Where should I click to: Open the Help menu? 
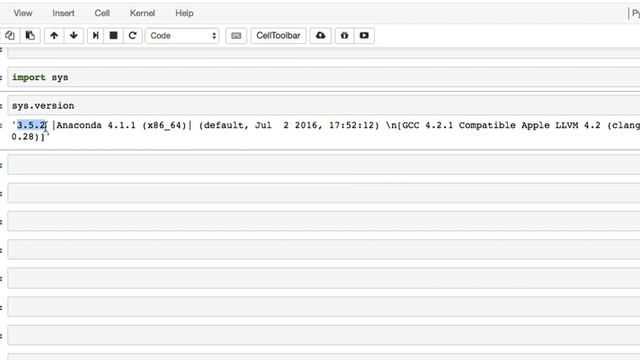point(184,13)
